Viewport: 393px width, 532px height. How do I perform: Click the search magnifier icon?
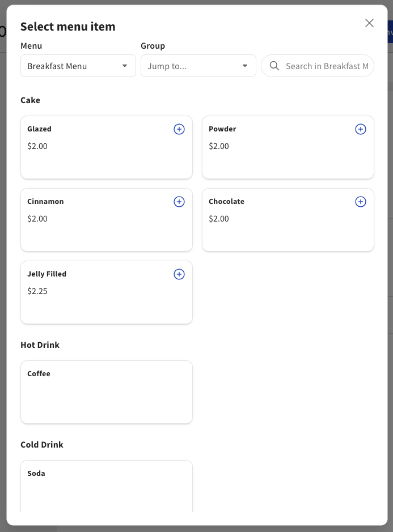[274, 66]
